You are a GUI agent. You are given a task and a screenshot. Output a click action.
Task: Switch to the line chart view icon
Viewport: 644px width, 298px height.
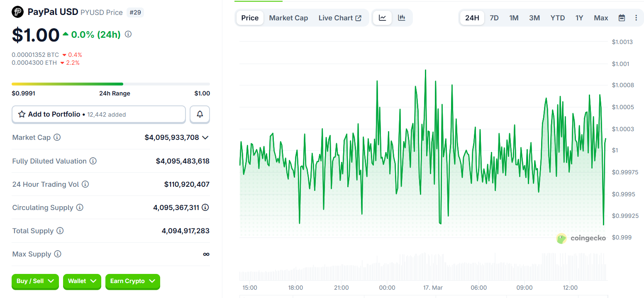pyautogui.click(x=382, y=18)
